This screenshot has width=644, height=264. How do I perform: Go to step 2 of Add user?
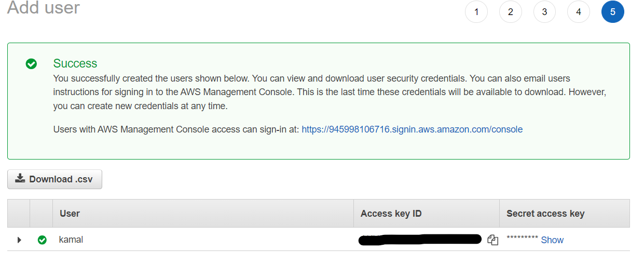(511, 12)
